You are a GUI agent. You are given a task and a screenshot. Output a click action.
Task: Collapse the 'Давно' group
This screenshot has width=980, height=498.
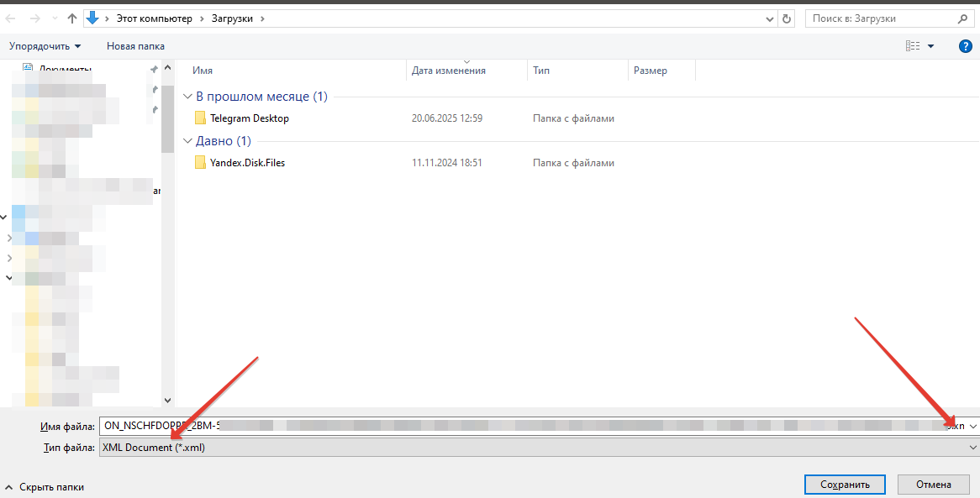pyautogui.click(x=188, y=141)
